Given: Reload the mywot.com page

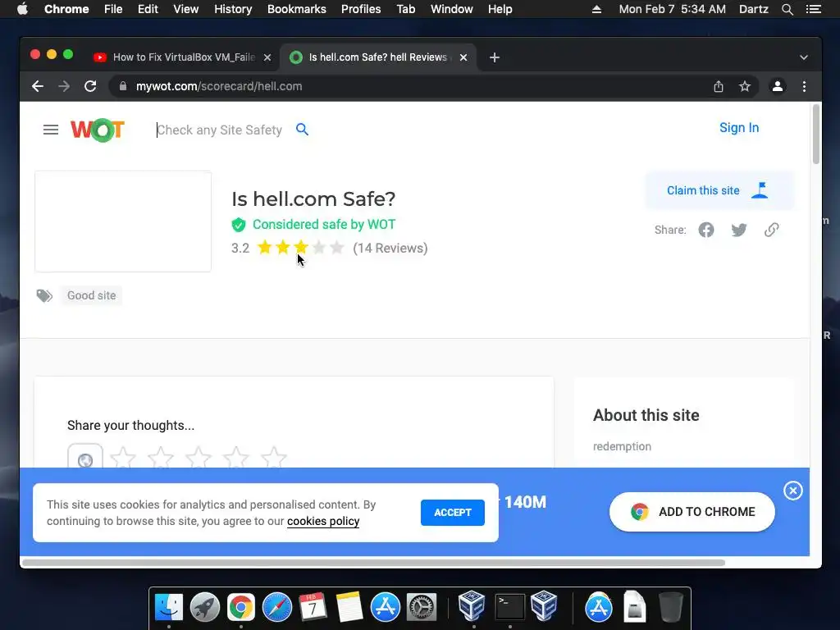Looking at the screenshot, I should click(x=90, y=86).
